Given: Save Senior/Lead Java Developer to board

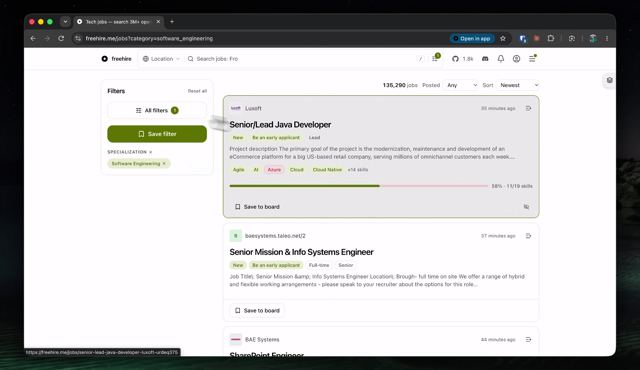Looking at the screenshot, I should pyautogui.click(x=258, y=207).
